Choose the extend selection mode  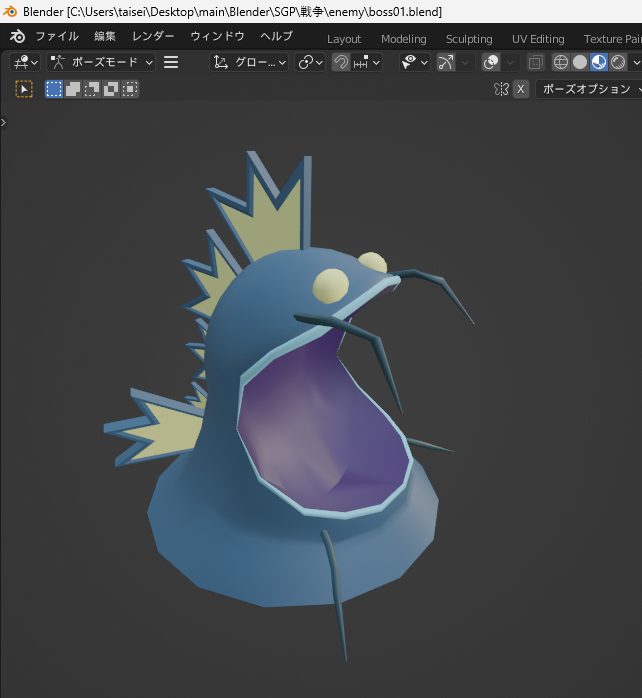click(x=73, y=89)
